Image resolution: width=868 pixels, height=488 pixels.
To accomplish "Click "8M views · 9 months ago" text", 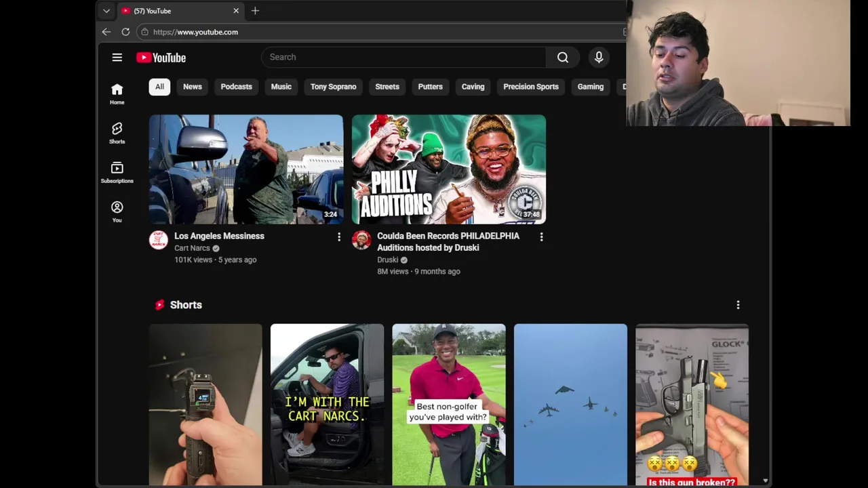I will click(418, 271).
